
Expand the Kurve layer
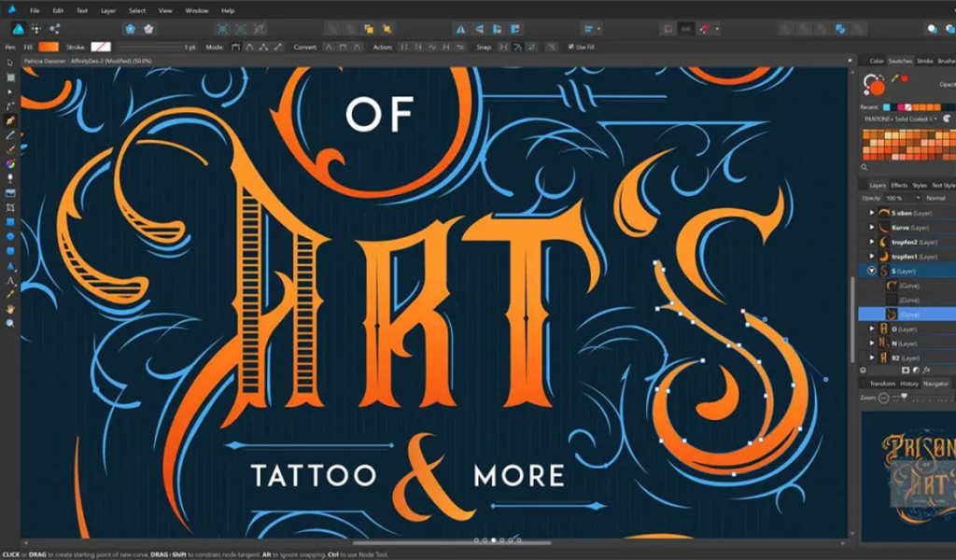click(x=872, y=228)
